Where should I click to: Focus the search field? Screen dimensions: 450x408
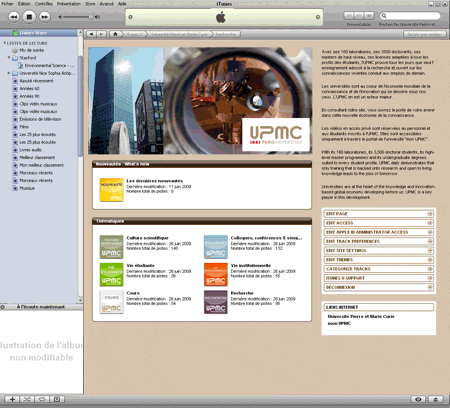[x=410, y=16]
